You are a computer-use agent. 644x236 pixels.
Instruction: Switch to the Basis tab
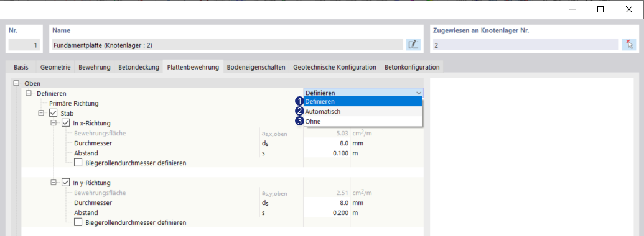pos(21,67)
